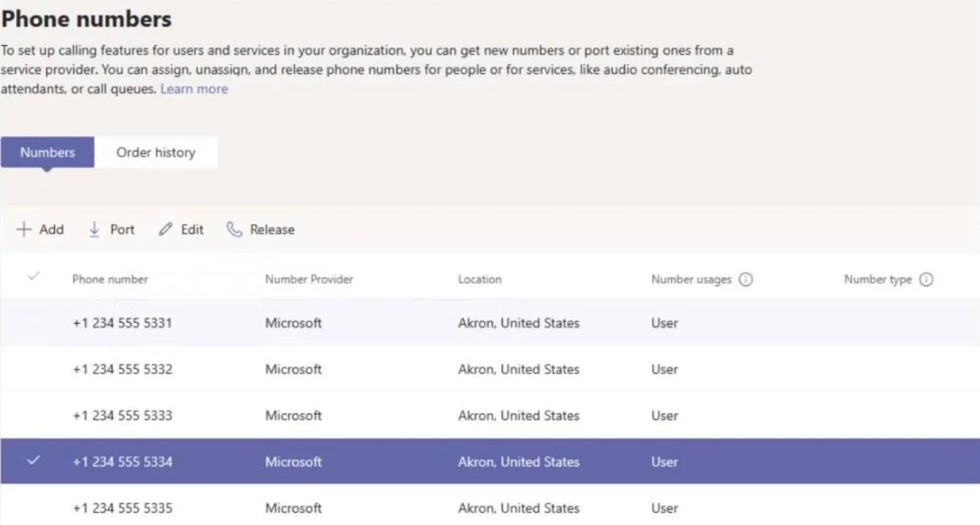Switch to the Order history tab
This screenshot has height=525, width=980.
(155, 152)
